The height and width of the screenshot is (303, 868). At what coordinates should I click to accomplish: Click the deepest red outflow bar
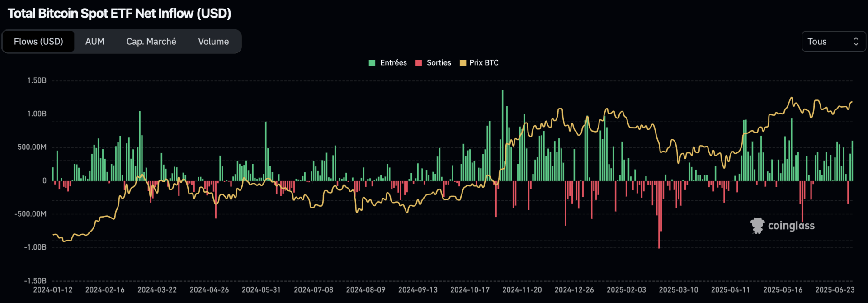(x=659, y=215)
